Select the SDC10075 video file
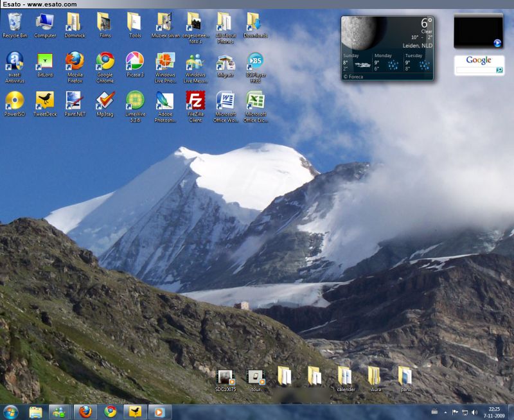The width and height of the screenshot is (514, 420). (226, 381)
